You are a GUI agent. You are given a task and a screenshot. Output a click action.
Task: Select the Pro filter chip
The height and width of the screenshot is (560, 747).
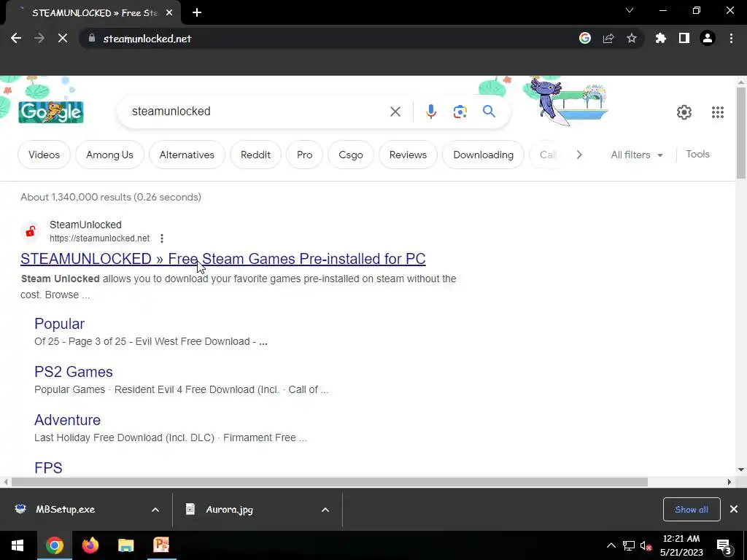304,155
